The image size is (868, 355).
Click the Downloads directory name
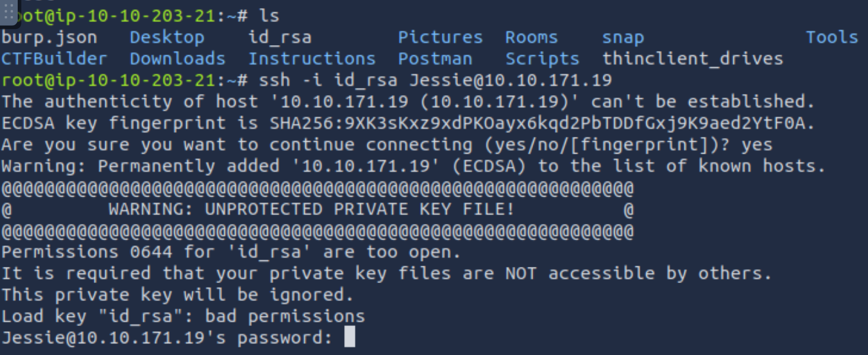click(x=178, y=59)
